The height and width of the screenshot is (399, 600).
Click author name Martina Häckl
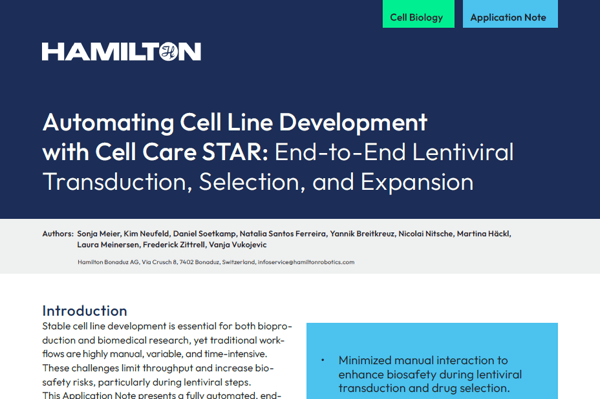pyautogui.click(x=484, y=234)
